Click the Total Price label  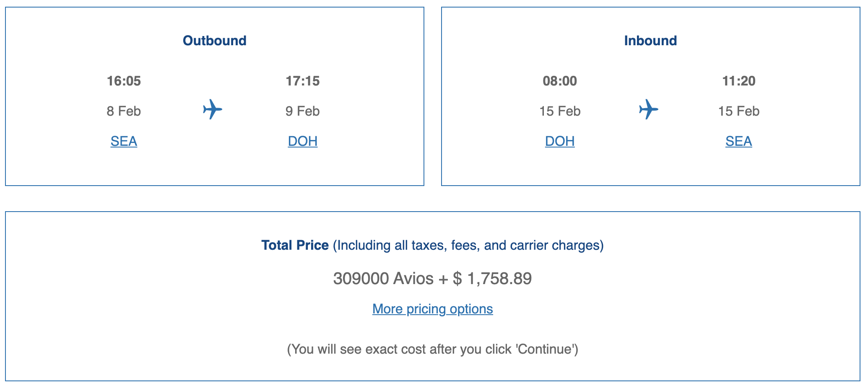tap(295, 245)
